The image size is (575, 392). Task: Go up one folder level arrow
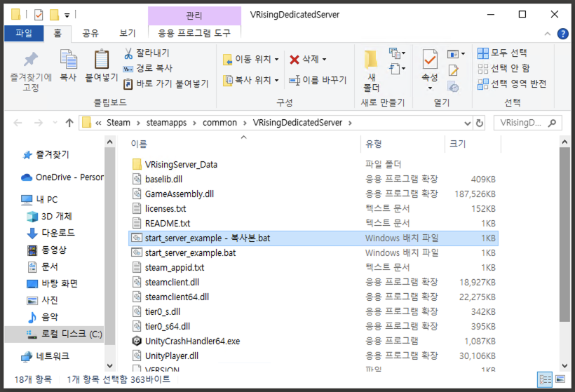pyautogui.click(x=69, y=123)
